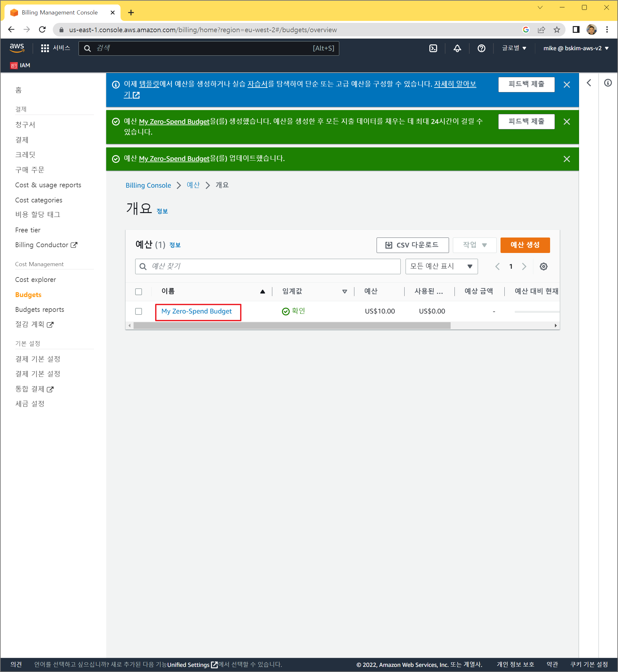This screenshot has height=672, width=618.
Task: Close the blue info banner
Action: point(566,85)
